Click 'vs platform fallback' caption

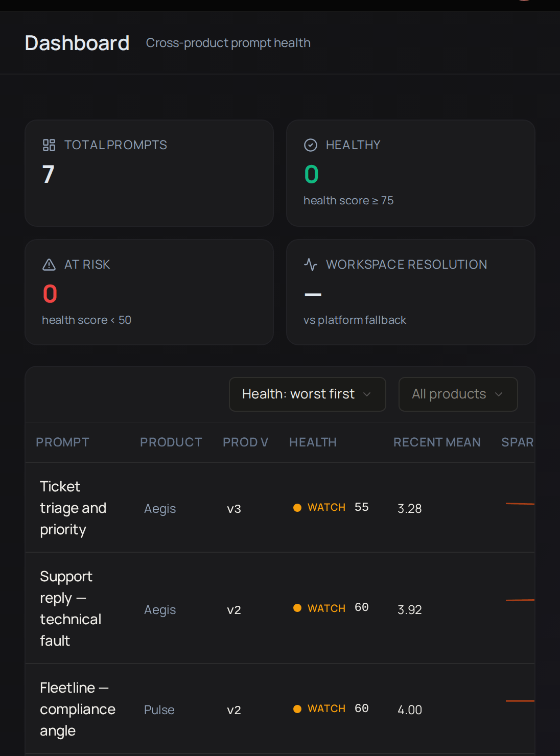pos(355,320)
